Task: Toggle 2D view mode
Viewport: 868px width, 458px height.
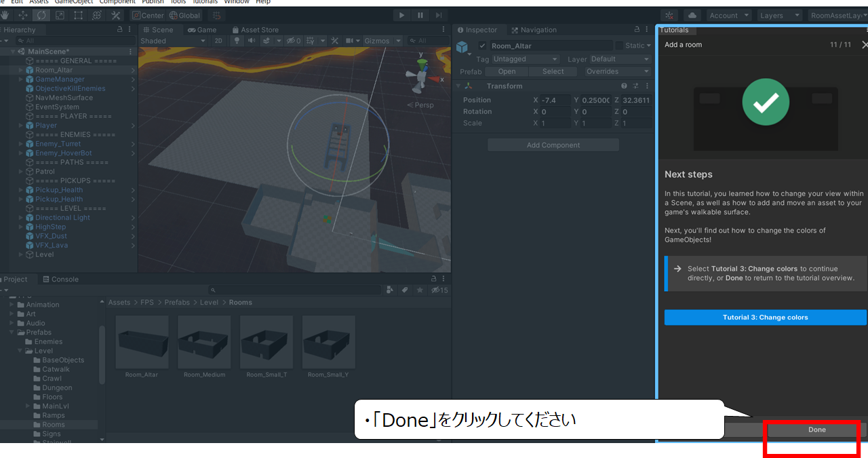Action: [218, 41]
